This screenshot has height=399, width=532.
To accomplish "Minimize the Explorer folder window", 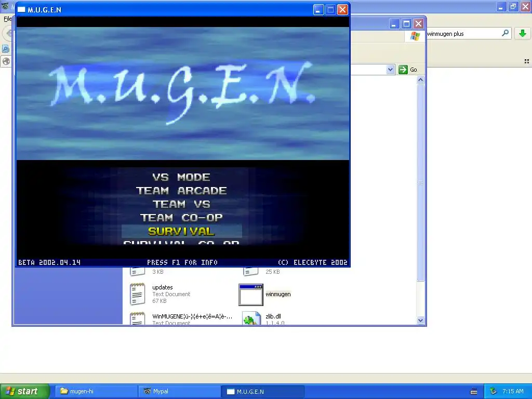I will 394,24.
